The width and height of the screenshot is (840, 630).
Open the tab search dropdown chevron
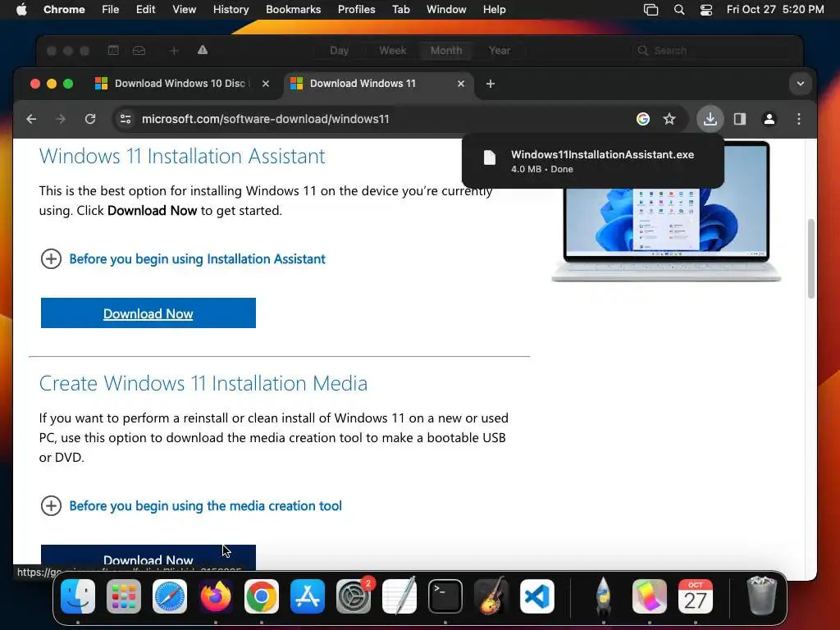(x=801, y=84)
